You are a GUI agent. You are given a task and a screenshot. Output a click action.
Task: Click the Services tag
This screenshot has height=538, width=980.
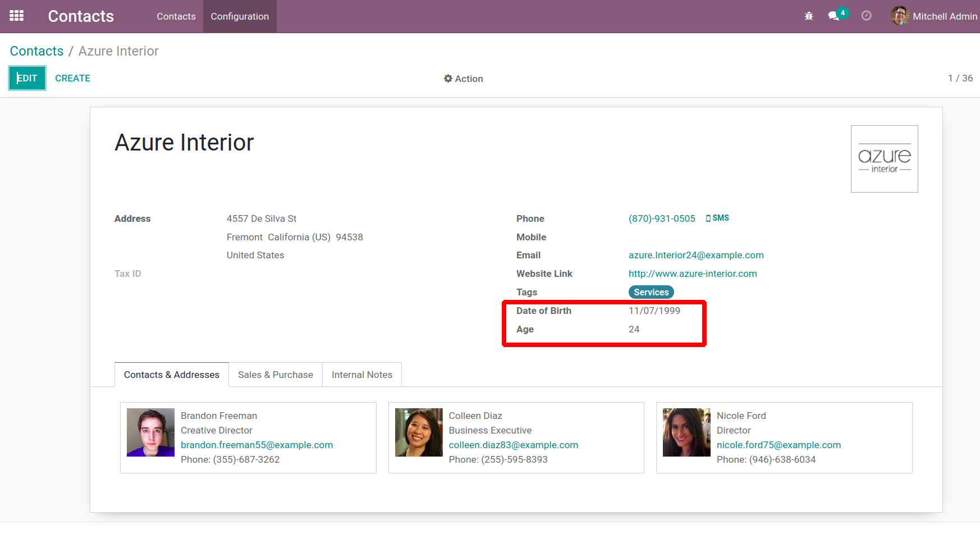[x=651, y=292]
